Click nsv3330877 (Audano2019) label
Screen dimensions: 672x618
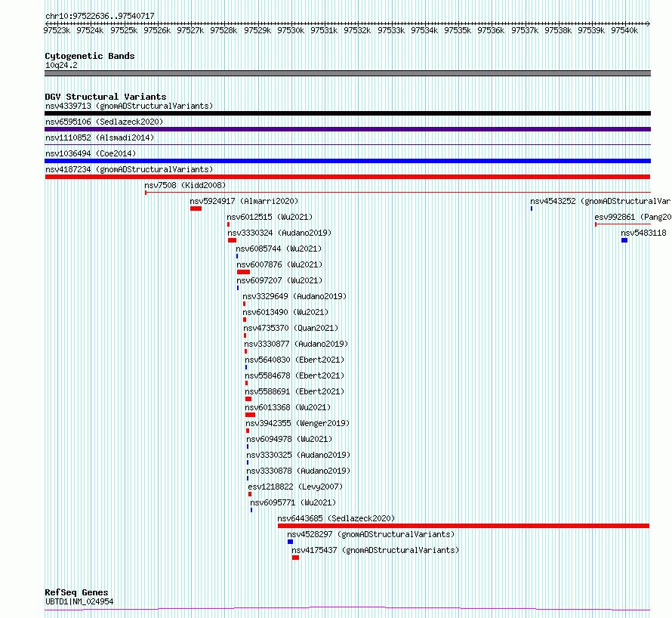pos(296,344)
